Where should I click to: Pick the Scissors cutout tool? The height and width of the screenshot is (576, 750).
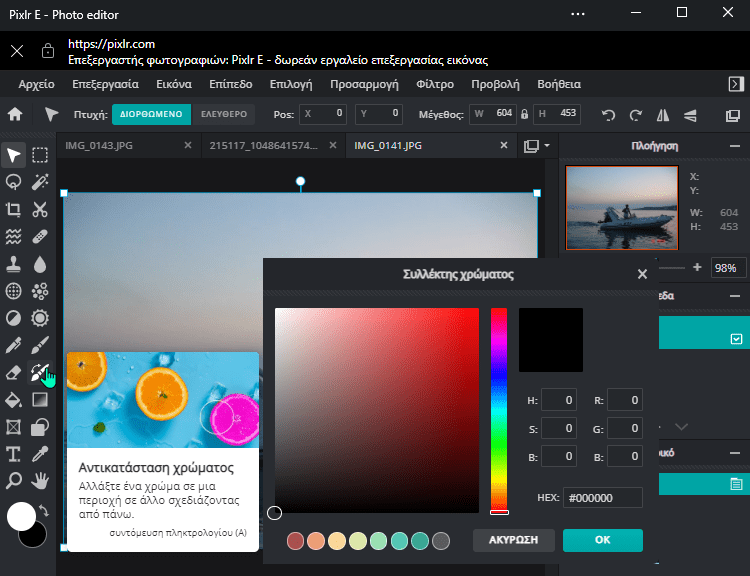coord(40,209)
